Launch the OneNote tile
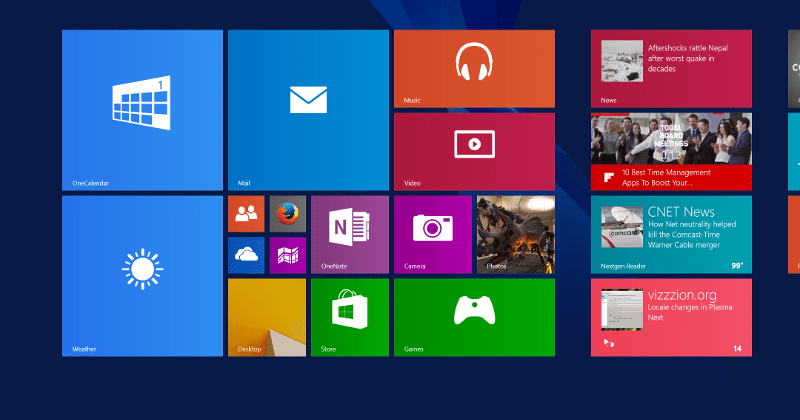 [349, 234]
